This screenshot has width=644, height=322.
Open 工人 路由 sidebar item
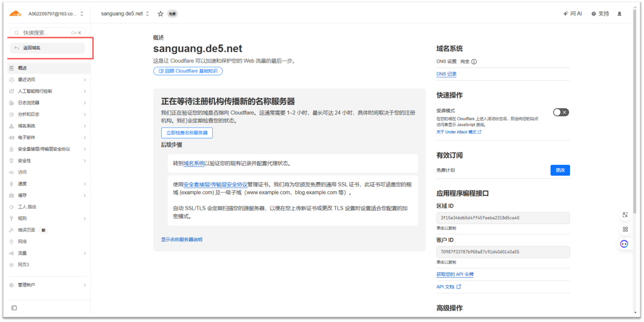coord(27,207)
